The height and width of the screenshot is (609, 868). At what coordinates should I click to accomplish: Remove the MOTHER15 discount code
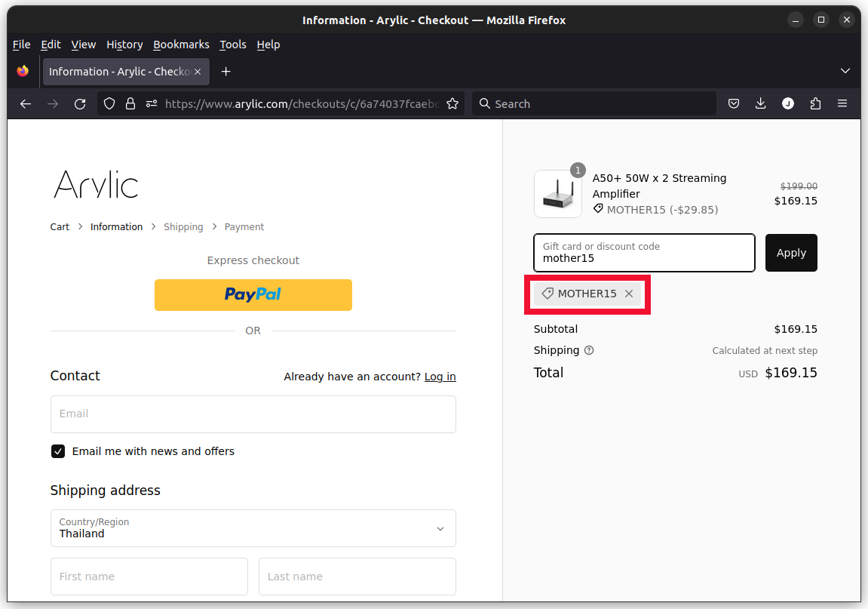coord(629,294)
